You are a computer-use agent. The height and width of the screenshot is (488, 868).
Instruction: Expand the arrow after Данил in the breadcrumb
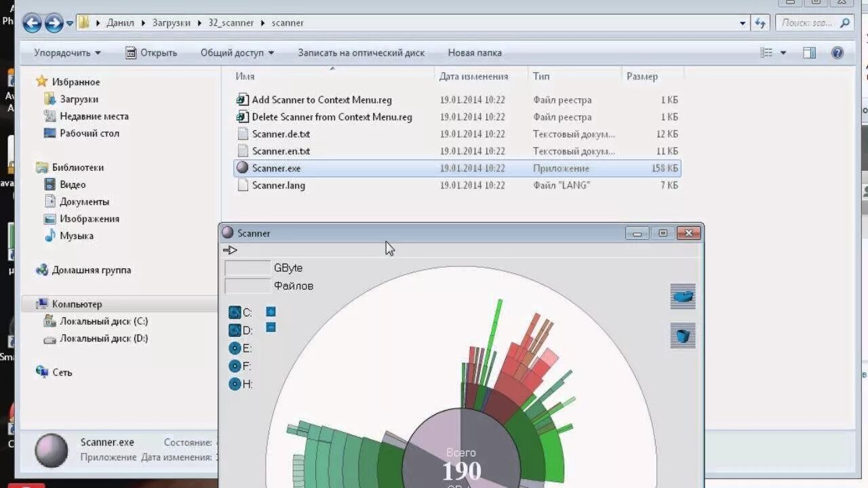coord(144,23)
